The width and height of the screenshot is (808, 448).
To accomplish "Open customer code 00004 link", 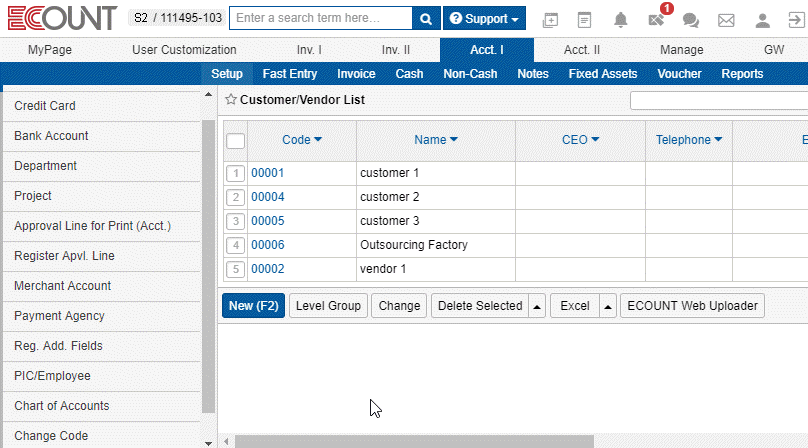I will point(268,197).
